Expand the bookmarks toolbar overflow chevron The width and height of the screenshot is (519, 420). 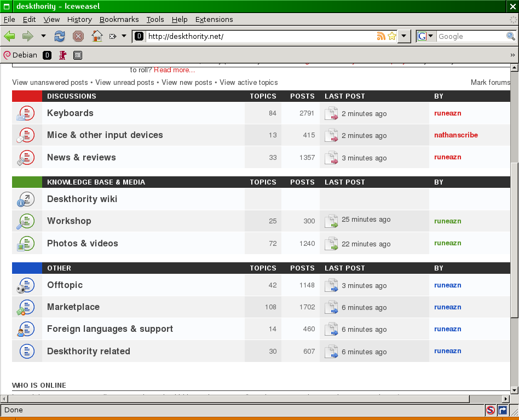pyautogui.click(x=512, y=55)
